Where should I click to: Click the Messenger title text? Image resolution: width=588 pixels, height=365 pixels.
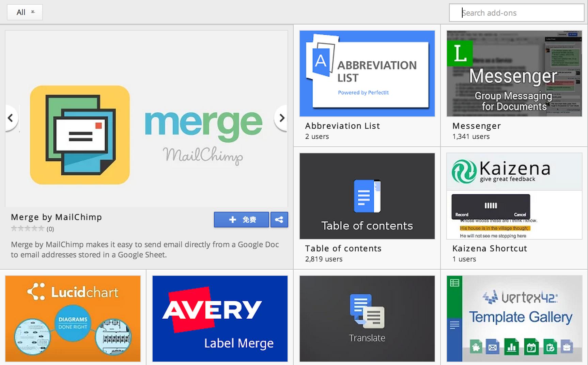(477, 126)
